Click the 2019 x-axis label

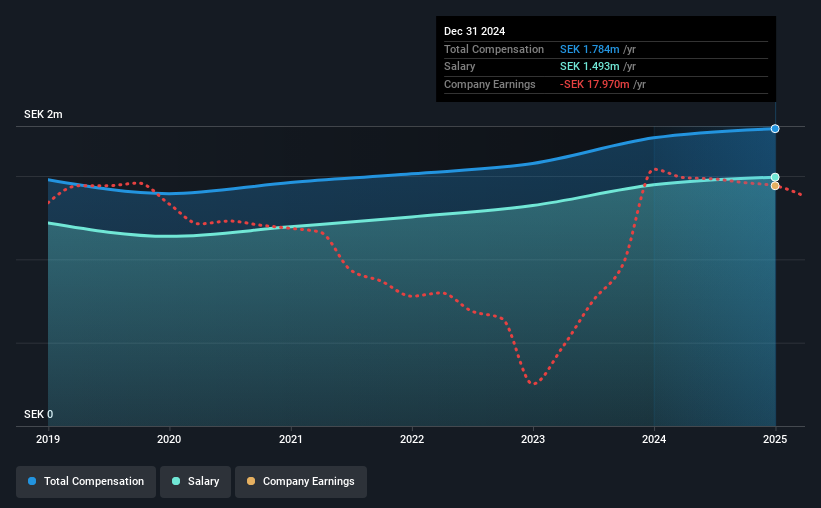[x=48, y=439]
